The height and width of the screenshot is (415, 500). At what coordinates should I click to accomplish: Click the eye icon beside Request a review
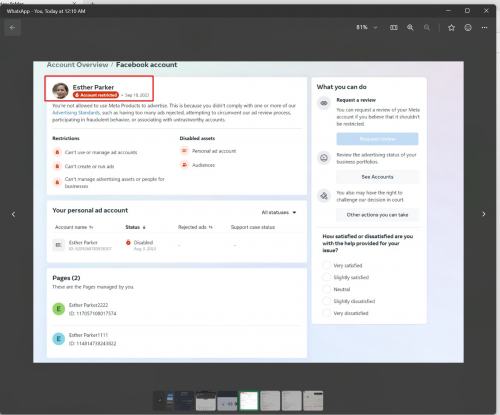[x=324, y=103]
